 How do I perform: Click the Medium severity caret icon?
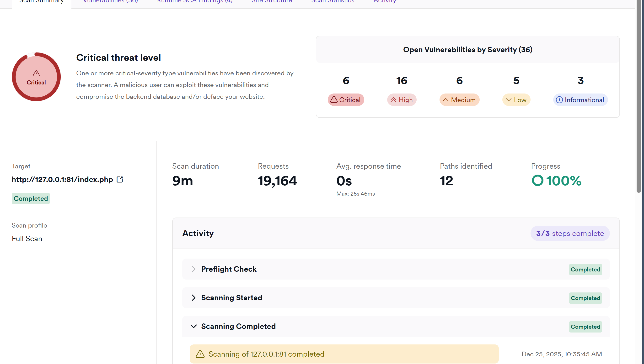[445, 100]
